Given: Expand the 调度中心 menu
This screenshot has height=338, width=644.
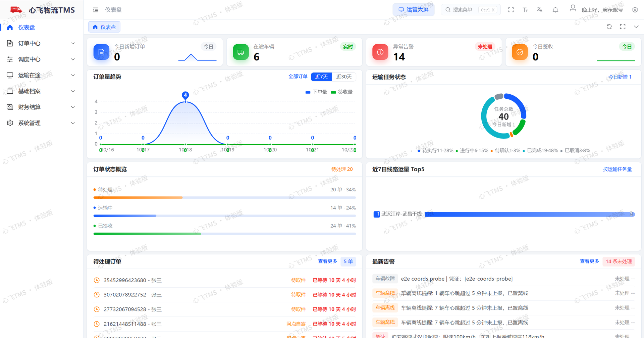Looking at the screenshot, I should click(x=41, y=59).
